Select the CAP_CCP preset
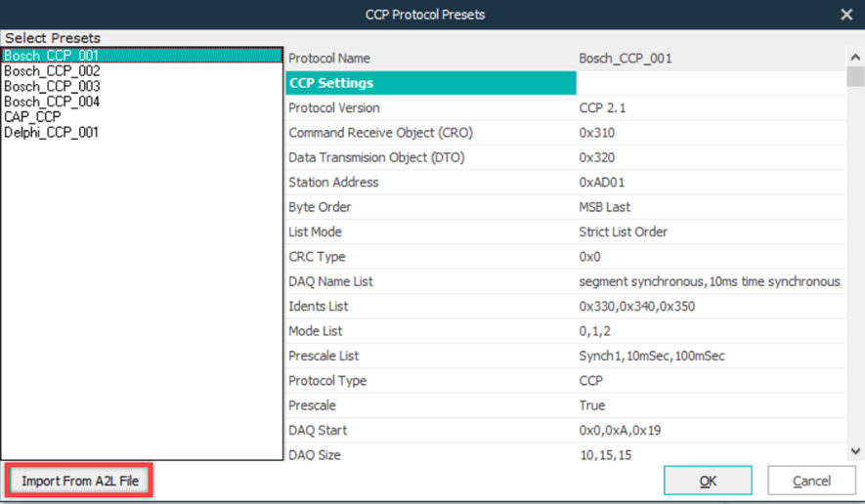This screenshot has height=504, width=865. 32,117
